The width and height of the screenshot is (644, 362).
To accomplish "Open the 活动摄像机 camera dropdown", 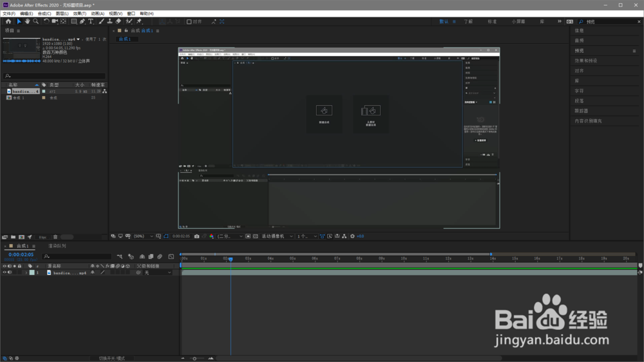I will click(x=277, y=236).
